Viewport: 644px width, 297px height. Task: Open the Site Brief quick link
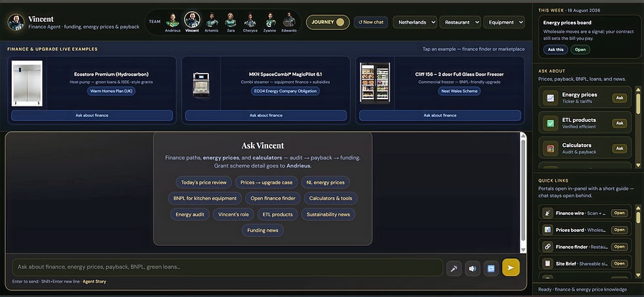(x=619, y=263)
